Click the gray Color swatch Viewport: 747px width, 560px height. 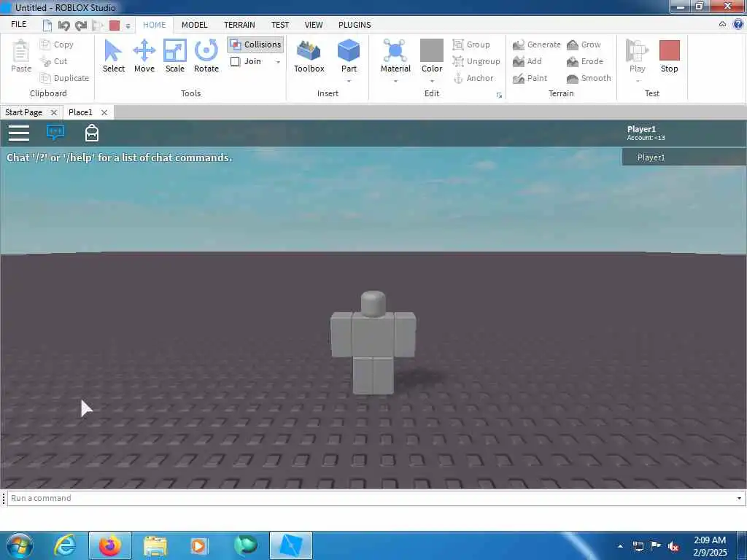[x=432, y=50]
